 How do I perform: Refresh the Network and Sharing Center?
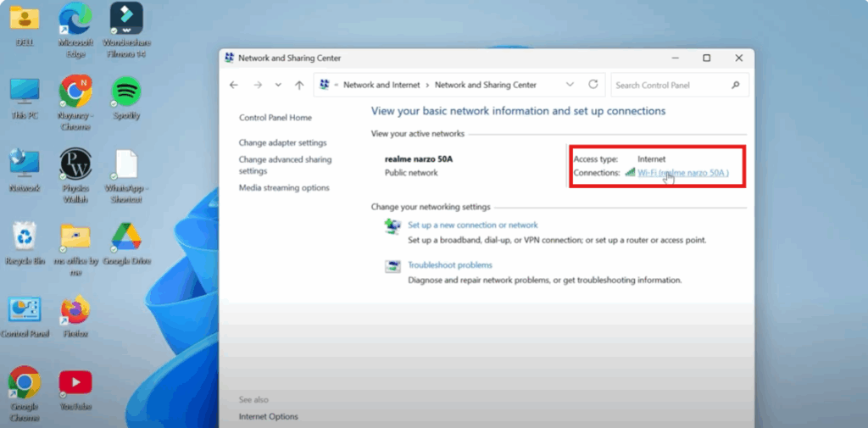click(593, 85)
